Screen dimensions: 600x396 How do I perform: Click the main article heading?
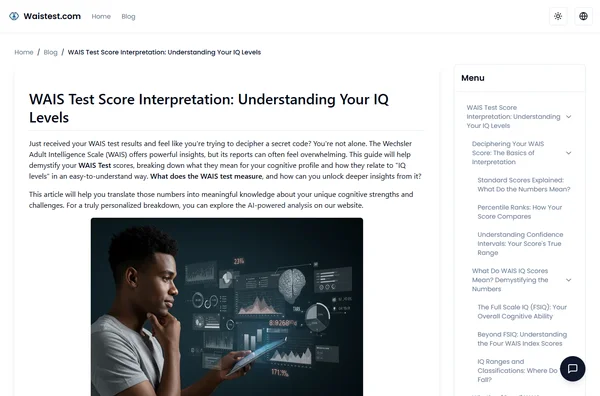click(x=209, y=108)
